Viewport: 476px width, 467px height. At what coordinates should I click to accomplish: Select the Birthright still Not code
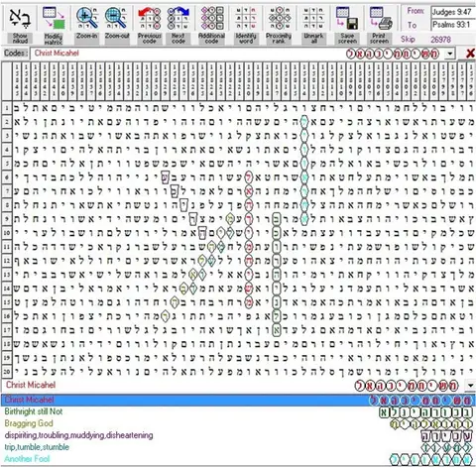point(238,411)
